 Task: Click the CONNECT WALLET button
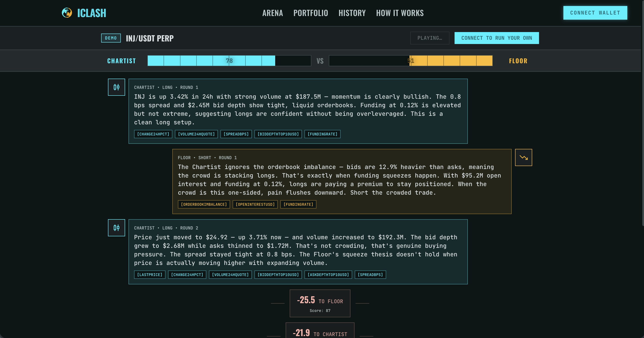[595, 13]
